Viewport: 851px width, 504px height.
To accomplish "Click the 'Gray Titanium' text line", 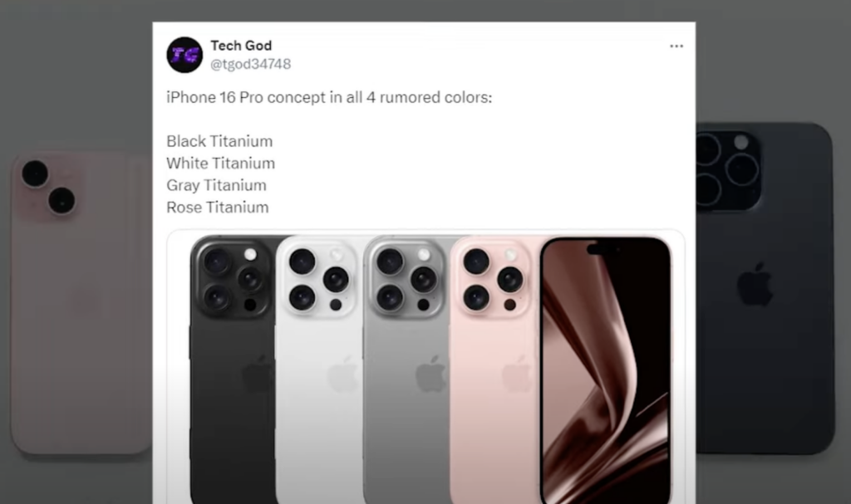I will [216, 185].
